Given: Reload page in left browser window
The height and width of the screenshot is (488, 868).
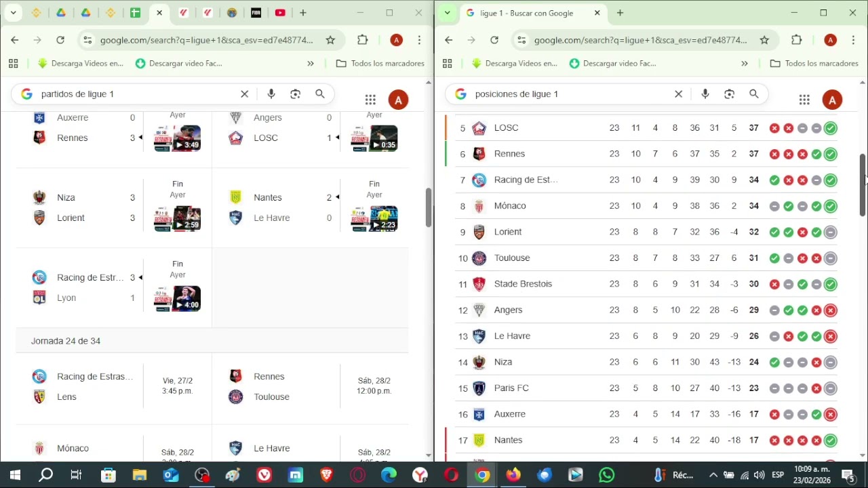Looking at the screenshot, I should [x=60, y=40].
